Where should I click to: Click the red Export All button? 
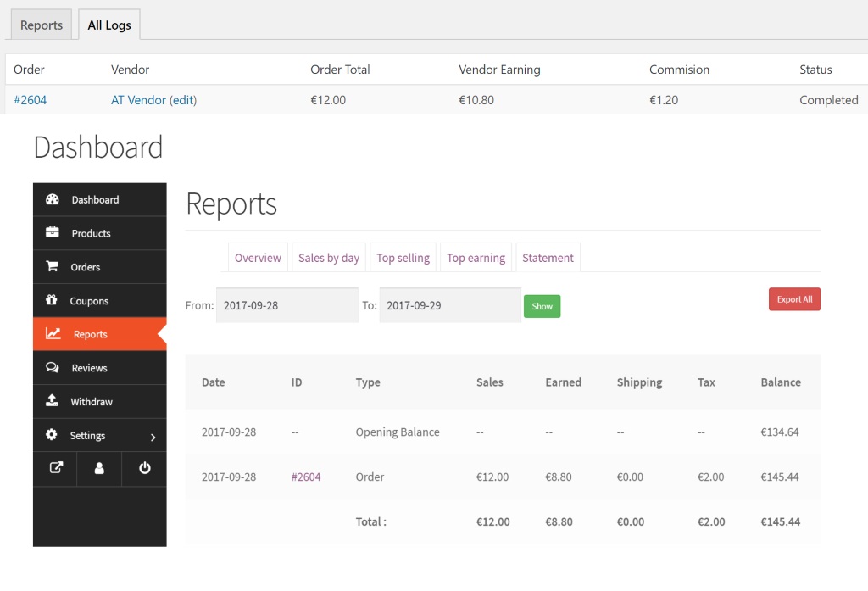click(794, 299)
